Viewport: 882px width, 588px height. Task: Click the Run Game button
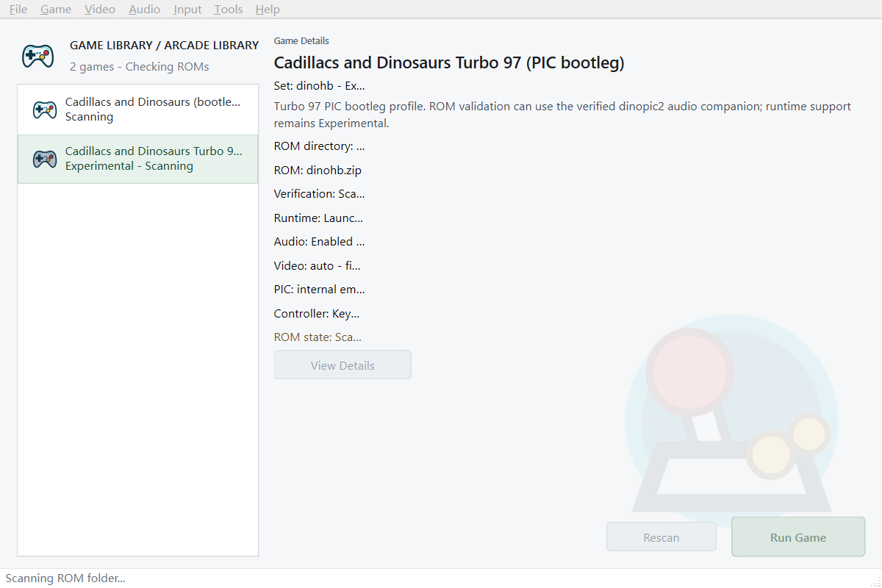tap(798, 537)
